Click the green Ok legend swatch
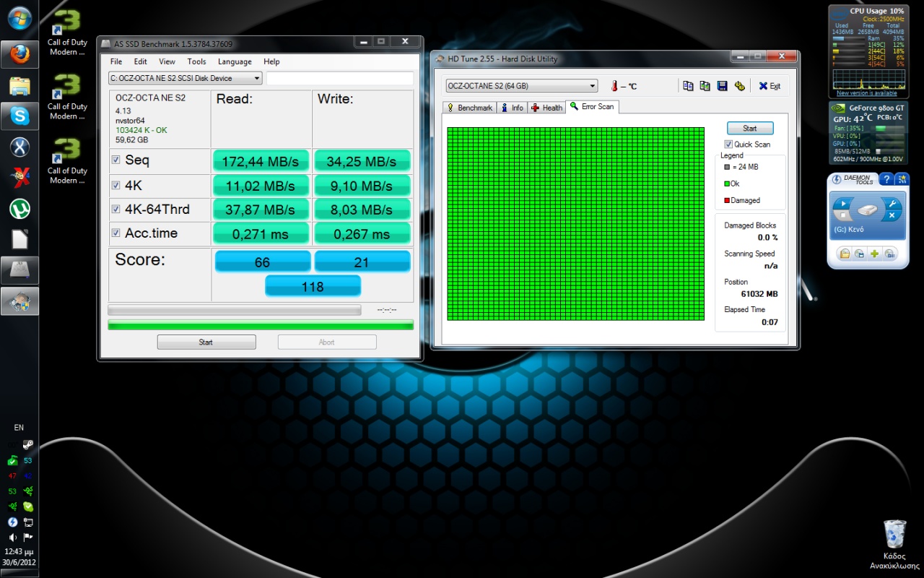 point(728,184)
